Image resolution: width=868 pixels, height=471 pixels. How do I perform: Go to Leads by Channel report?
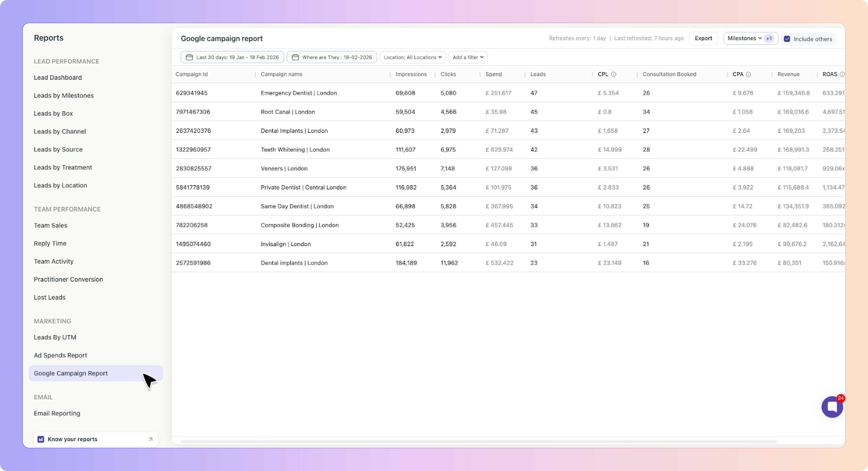(x=60, y=132)
